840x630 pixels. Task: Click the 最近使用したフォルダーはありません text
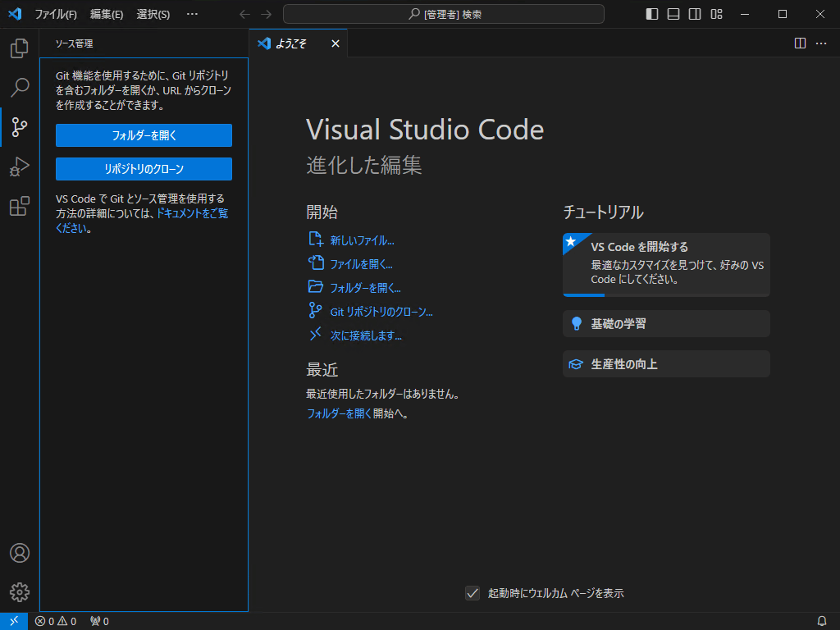point(383,395)
